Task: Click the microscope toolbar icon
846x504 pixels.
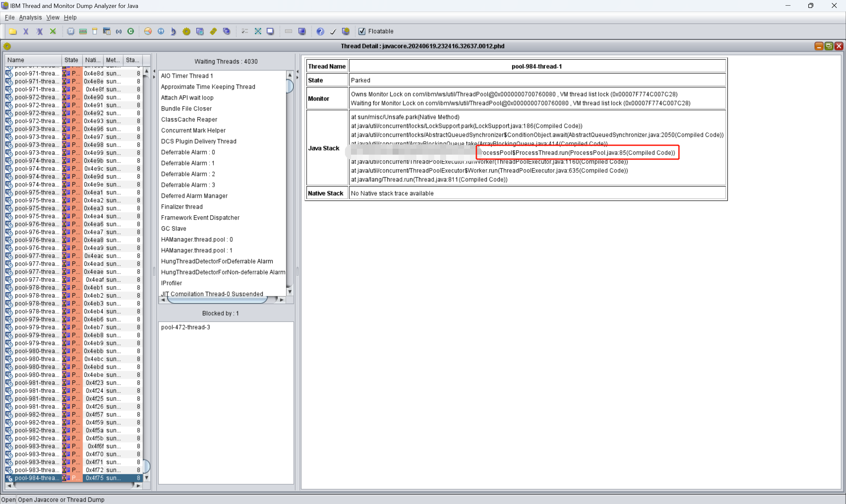Action: click(173, 31)
